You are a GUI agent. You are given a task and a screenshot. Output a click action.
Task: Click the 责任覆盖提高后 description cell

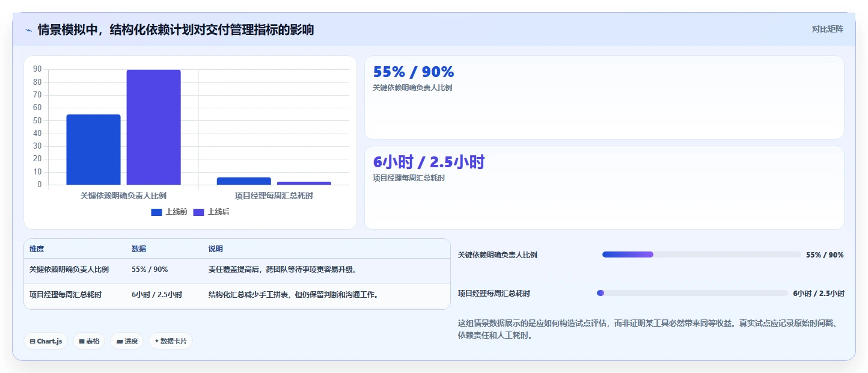coord(283,270)
